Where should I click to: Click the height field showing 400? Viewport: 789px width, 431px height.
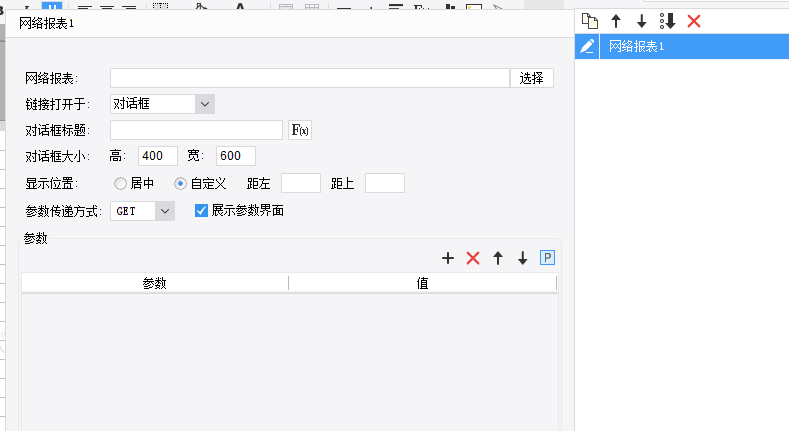(158, 156)
